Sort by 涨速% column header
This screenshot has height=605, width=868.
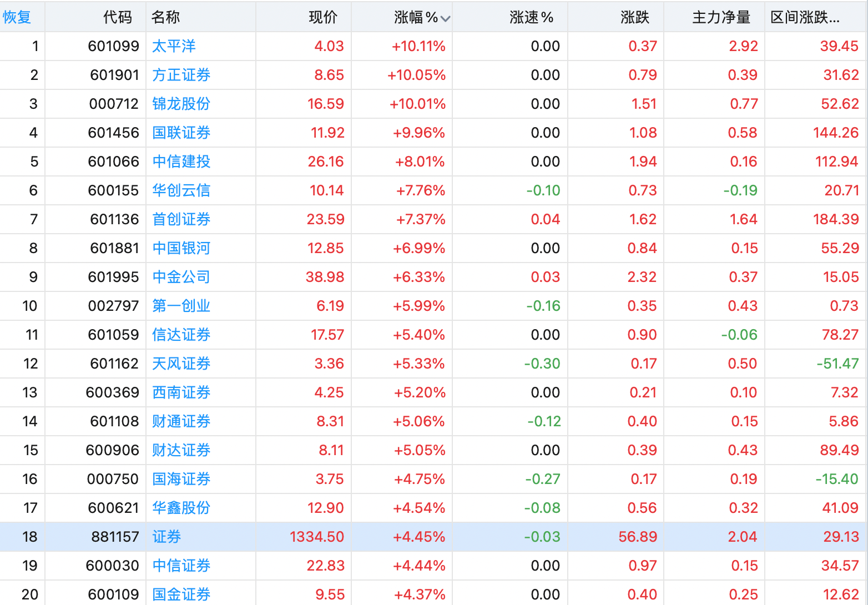[x=531, y=17]
